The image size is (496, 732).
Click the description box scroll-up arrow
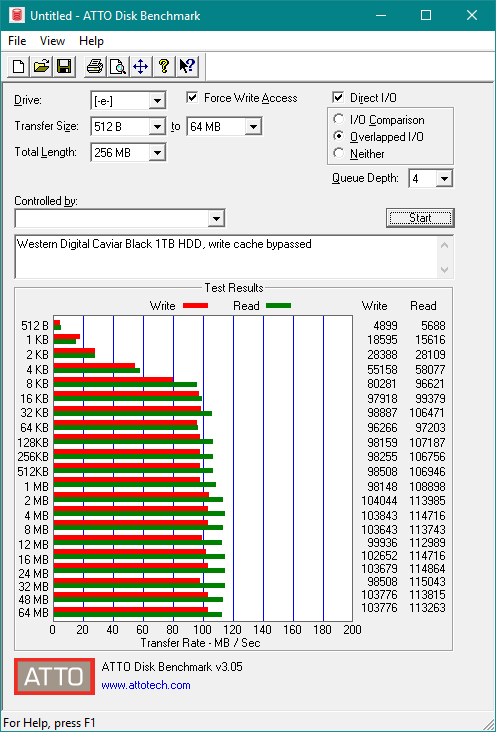445,245
